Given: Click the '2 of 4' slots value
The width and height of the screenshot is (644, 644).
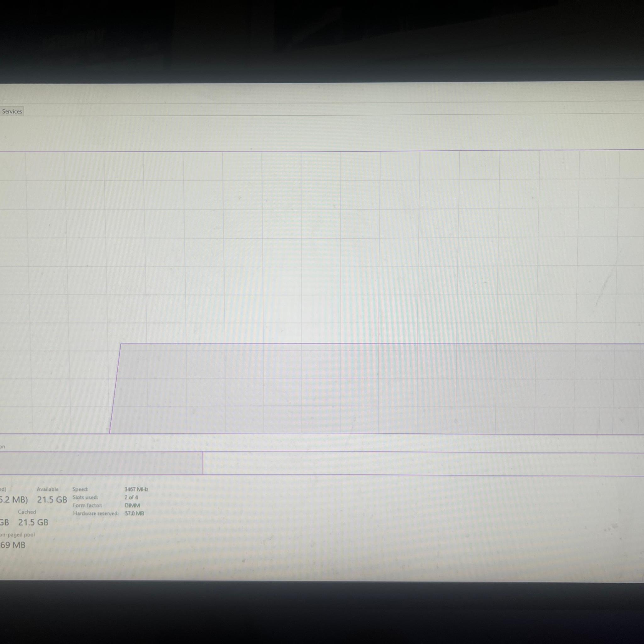Looking at the screenshot, I should (131, 497).
